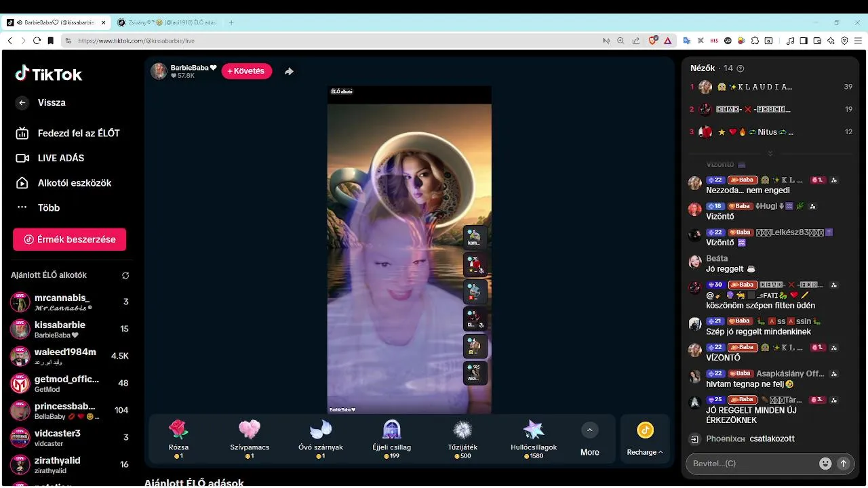
Task: Click the share page icon in address bar
Action: pyautogui.click(x=635, y=41)
